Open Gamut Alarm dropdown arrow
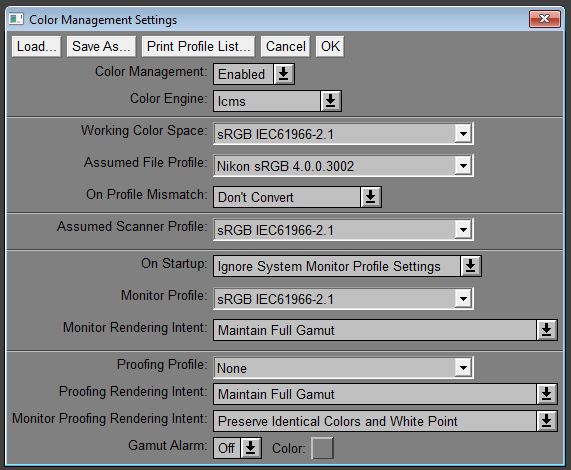Image resolution: width=571 pixels, height=470 pixels. pyautogui.click(x=251, y=448)
